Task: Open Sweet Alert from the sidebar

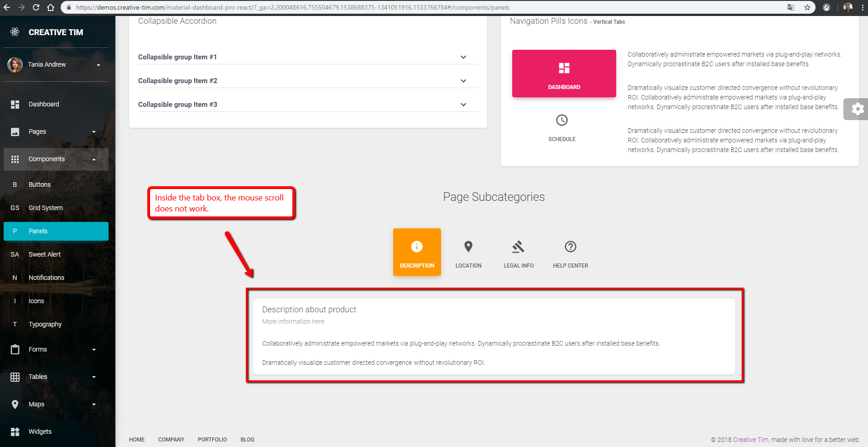Action: pos(44,254)
